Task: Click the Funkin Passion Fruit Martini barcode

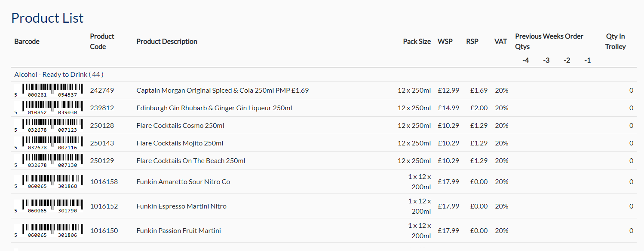Action: [49, 231]
